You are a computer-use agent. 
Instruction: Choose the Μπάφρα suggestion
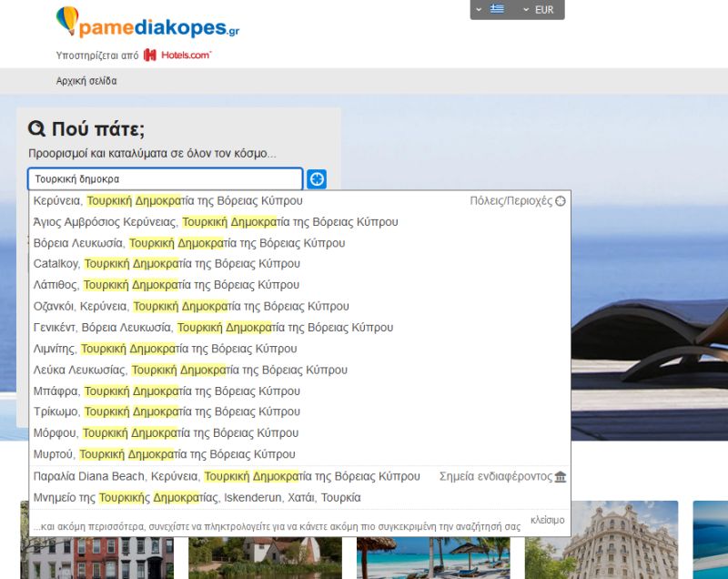click(x=299, y=391)
